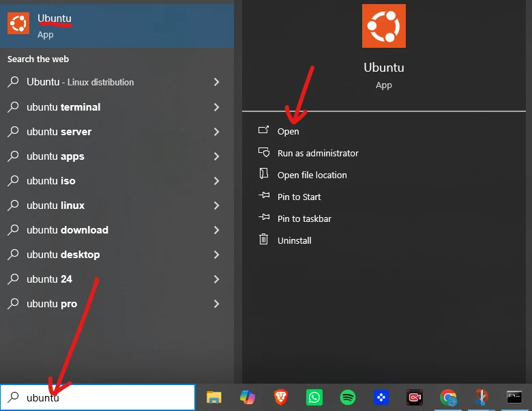532x411 pixels.
Task: Expand chevron for ubuntu linux
Action: pyautogui.click(x=216, y=205)
